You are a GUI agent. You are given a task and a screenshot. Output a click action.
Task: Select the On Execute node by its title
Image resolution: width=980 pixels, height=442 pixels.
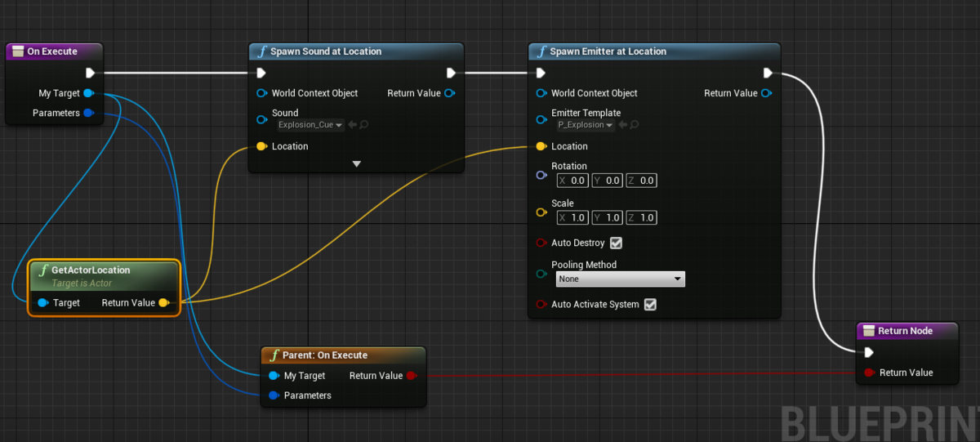(52, 51)
